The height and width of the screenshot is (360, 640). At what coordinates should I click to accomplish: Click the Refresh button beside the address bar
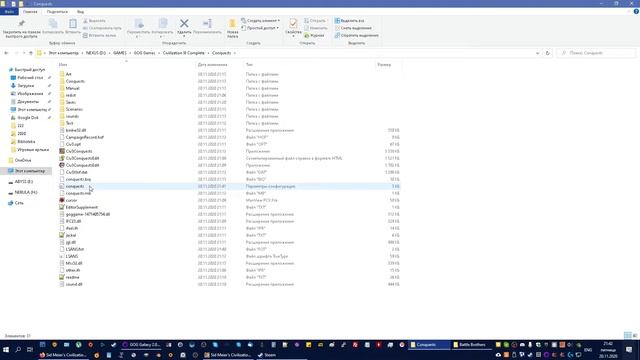pos(547,53)
